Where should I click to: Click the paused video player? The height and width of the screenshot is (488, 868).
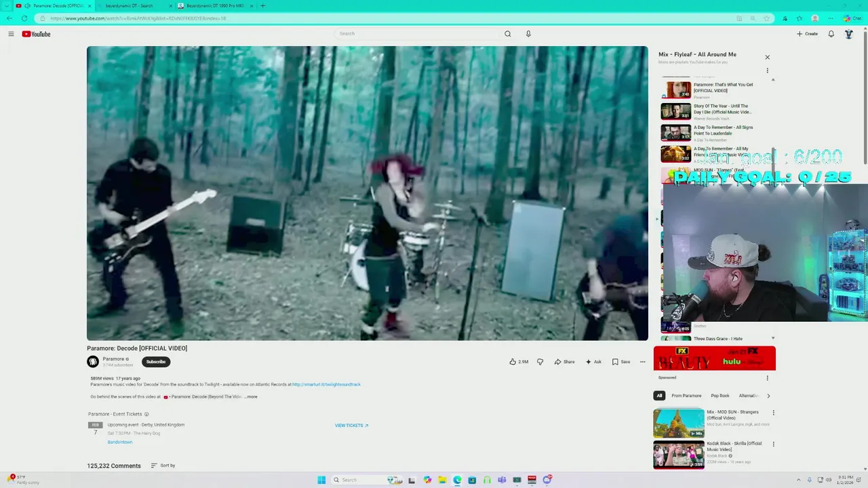367,193
